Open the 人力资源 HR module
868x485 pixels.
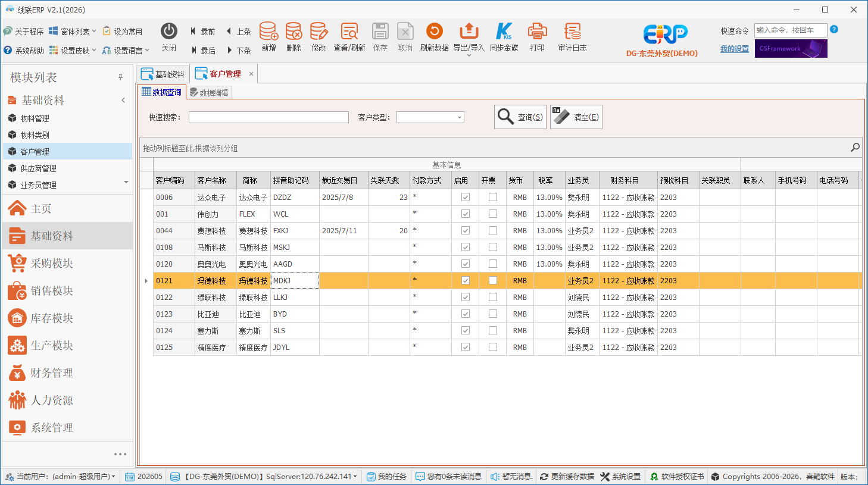67,400
